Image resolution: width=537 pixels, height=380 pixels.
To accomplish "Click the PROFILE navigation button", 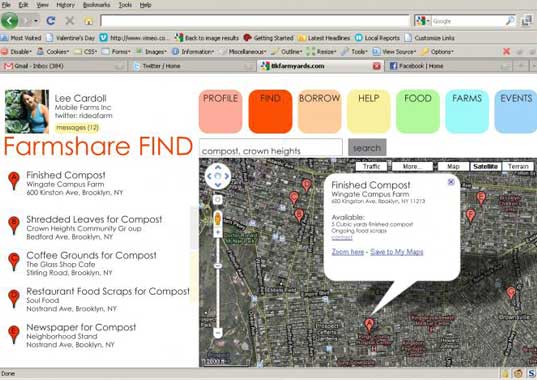I will coord(221,111).
